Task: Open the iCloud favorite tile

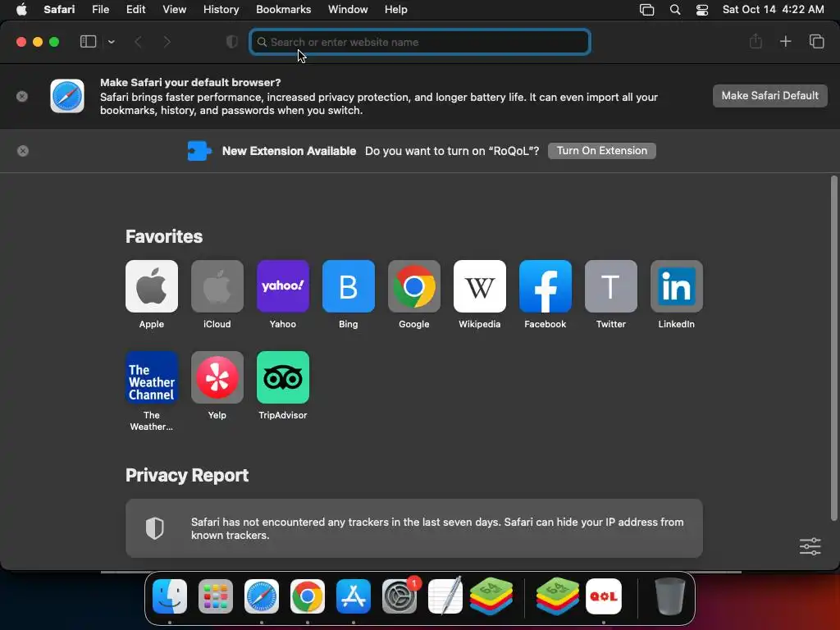Action: (x=217, y=286)
